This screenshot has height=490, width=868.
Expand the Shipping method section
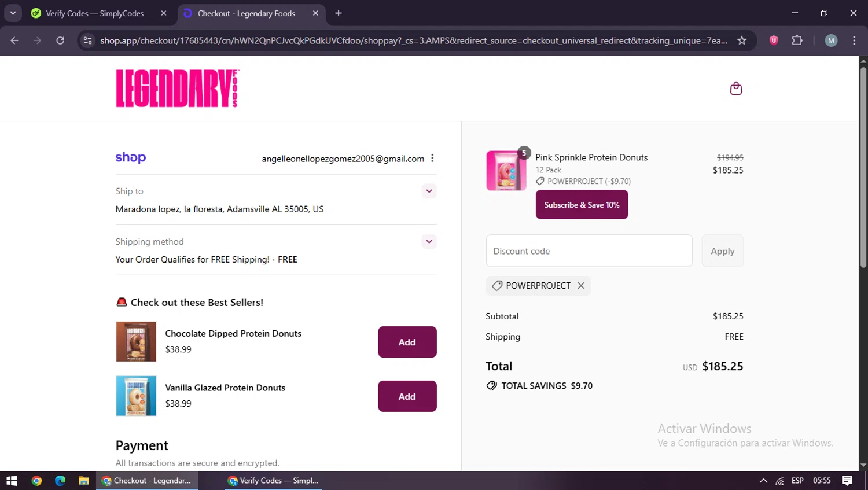point(429,241)
